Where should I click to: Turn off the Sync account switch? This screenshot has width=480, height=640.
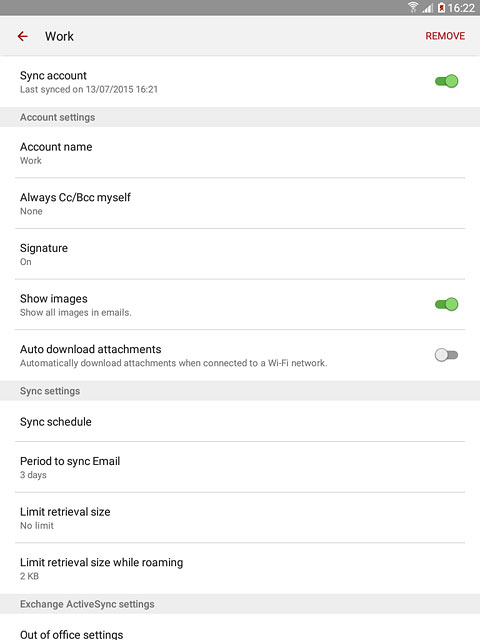tap(446, 81)
